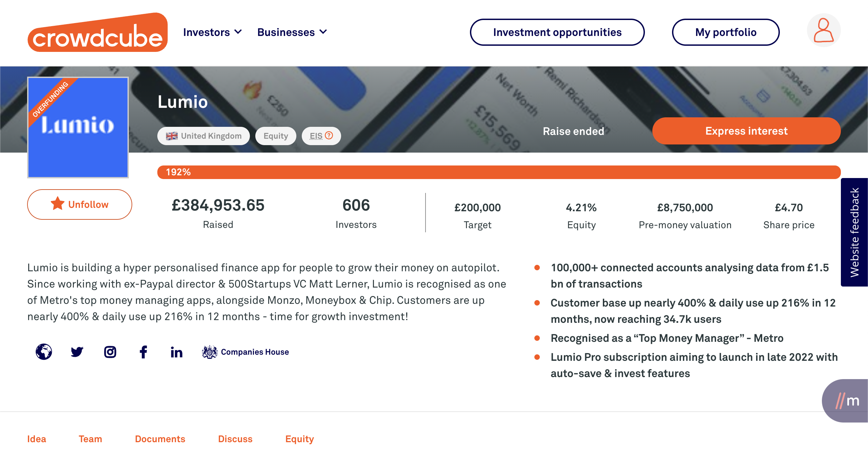The height and width of the screenshot is (451, 868).
Task: Open the chat widget bubble
Action: [x=847, y=400]
